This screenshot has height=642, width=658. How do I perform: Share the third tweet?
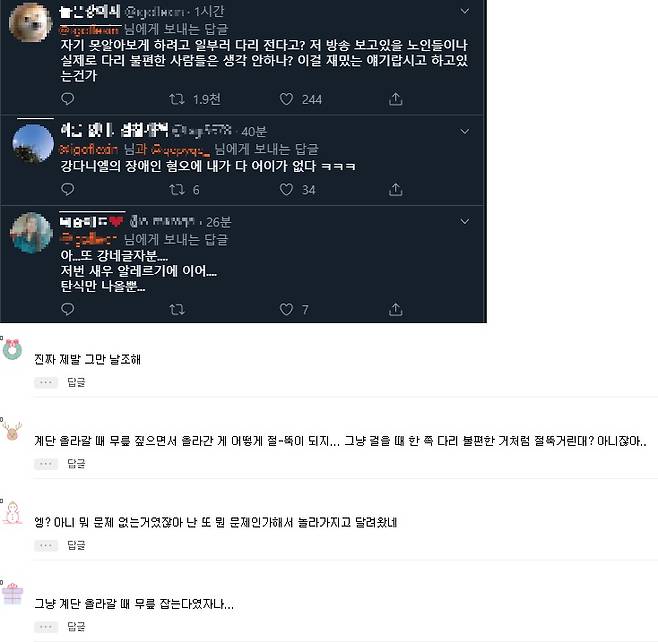pyautogui.click(x=396, y=310)
